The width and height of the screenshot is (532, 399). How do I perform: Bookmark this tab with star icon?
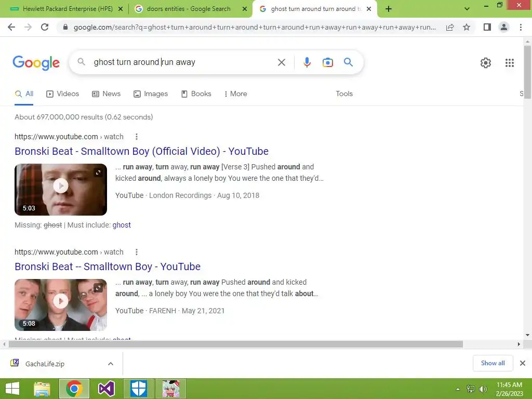point(467,27)
